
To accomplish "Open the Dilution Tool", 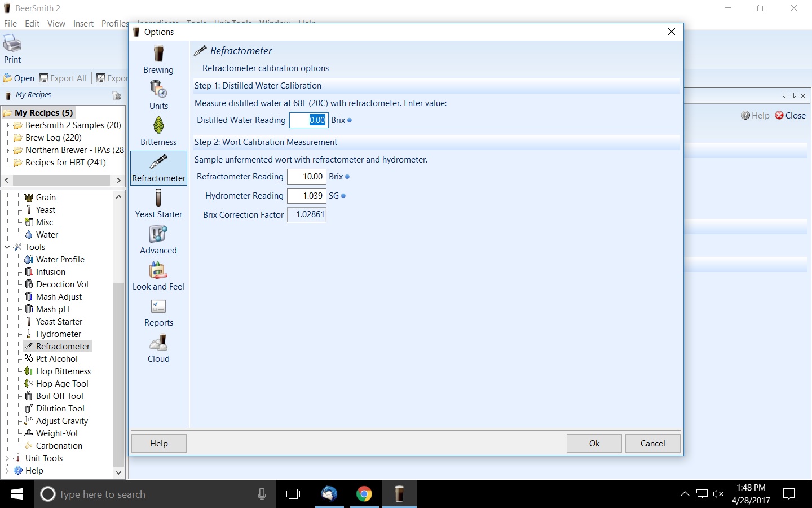I will pyautogui.click(x=54, y=409).
